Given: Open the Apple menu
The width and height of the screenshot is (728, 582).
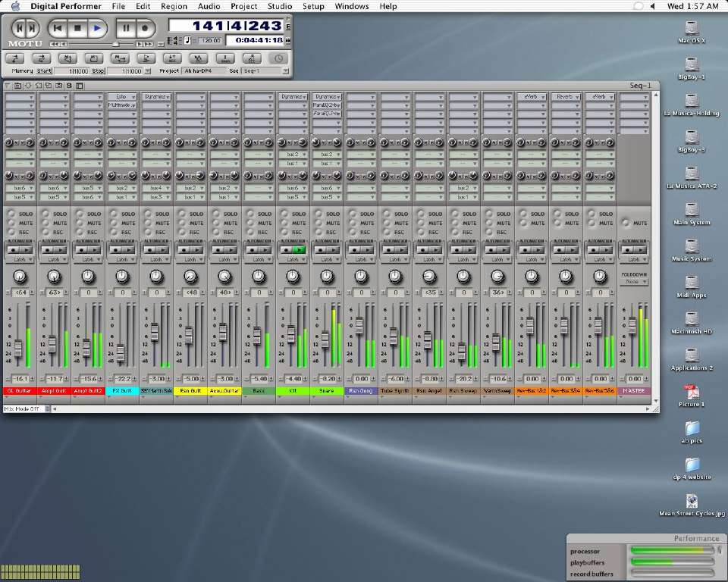Looking at the screenshot, I should [x=15, y=6].
